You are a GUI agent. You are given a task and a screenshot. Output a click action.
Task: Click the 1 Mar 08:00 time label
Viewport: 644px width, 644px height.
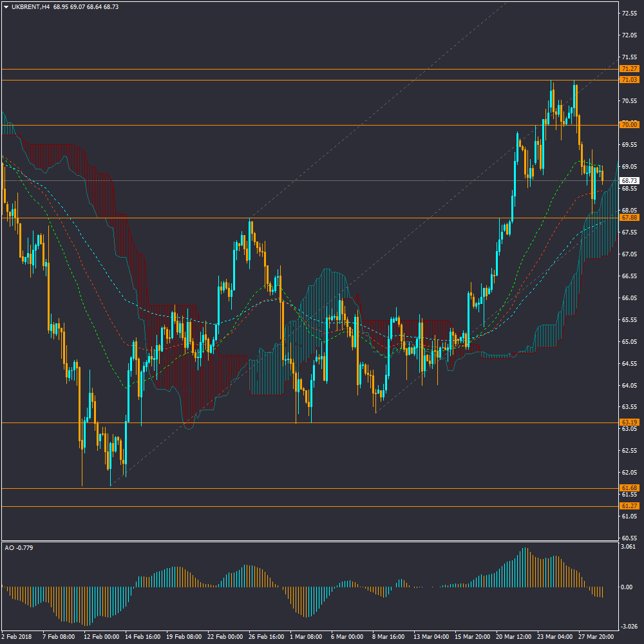306,637
